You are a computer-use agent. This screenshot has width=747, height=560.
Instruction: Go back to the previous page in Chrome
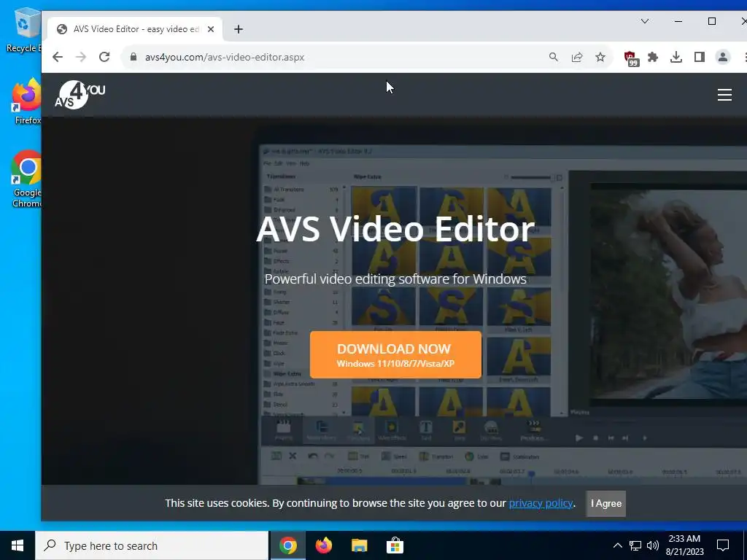[58, 57]
